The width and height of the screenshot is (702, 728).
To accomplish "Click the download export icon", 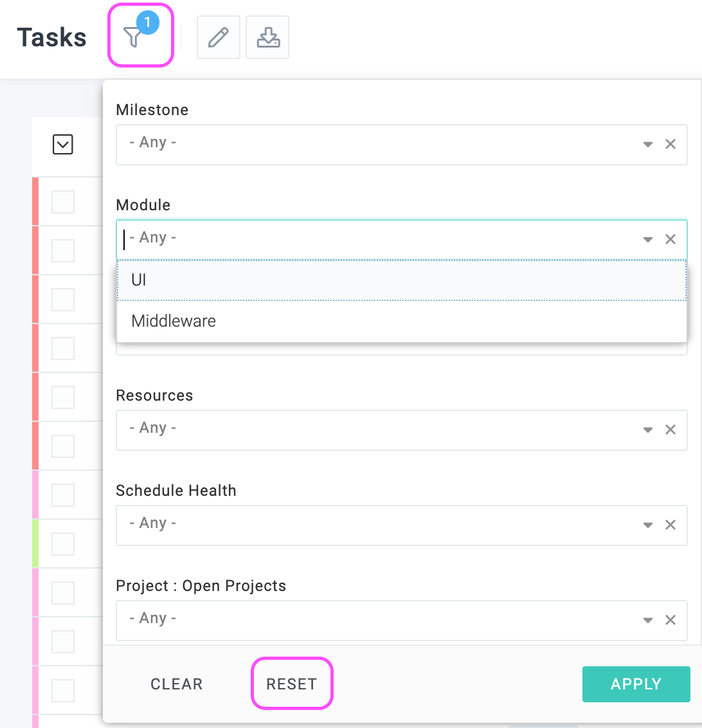I will coord(267,37).
